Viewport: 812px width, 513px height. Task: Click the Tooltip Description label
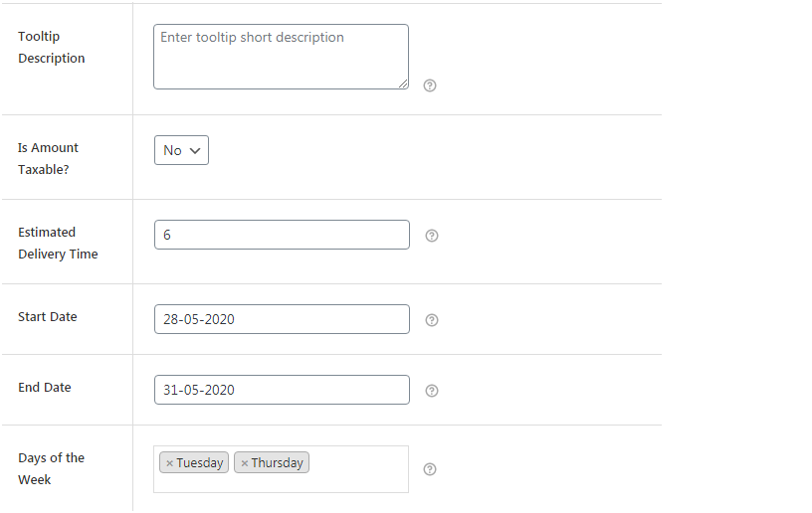click(52, 47)
